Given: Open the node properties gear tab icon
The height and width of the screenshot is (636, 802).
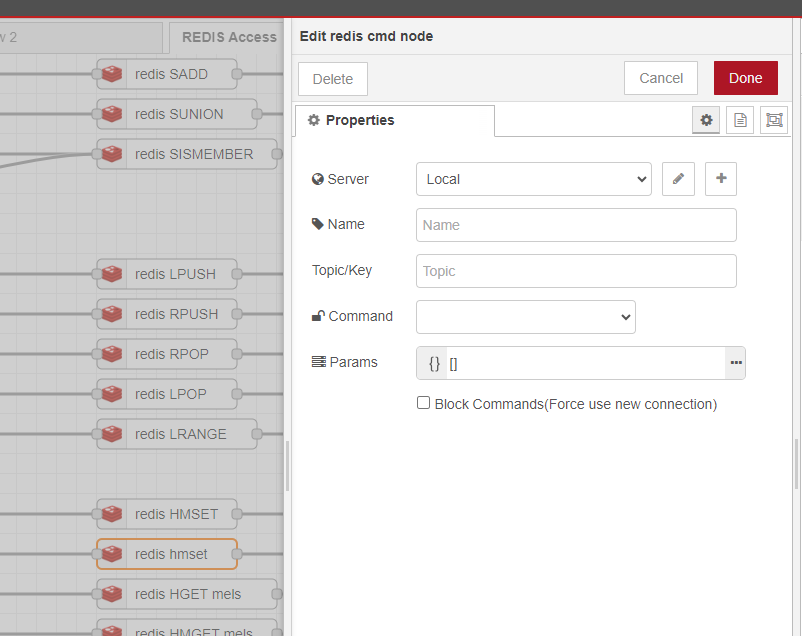Looking at the screenshot, I should 706,120.
